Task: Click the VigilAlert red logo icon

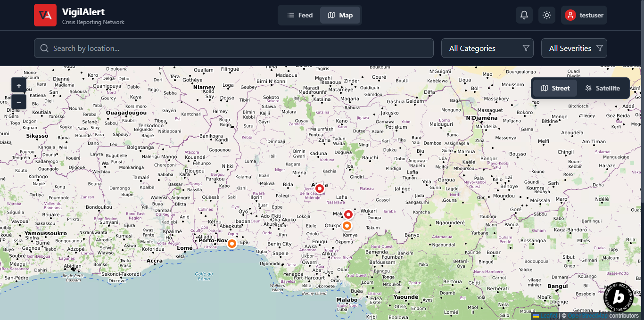Action: pyautogui.click(x=45, y=15)
